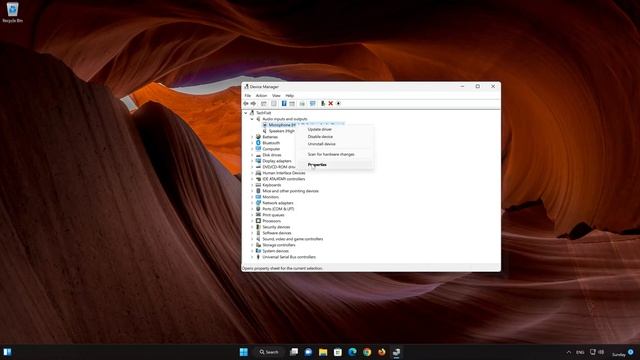Open the Windows Start button in taskbar center
This screenshot has width=640, height=360.
coord(244,352)
